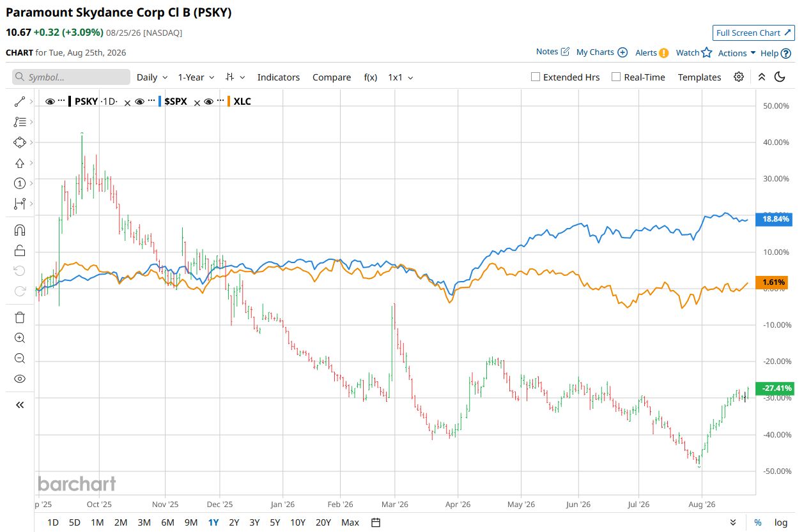
Task: Enable the Real-Time checkbox
Action: coord(616,77)
